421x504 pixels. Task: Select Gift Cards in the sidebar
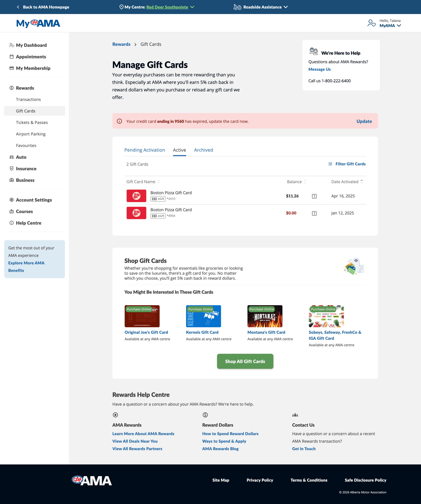point(35,111)
